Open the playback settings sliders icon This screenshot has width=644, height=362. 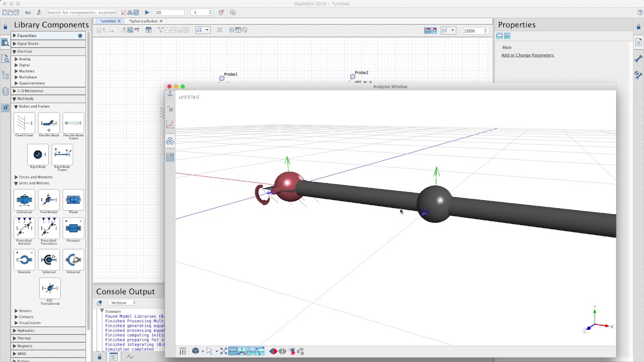pos(183,351)
